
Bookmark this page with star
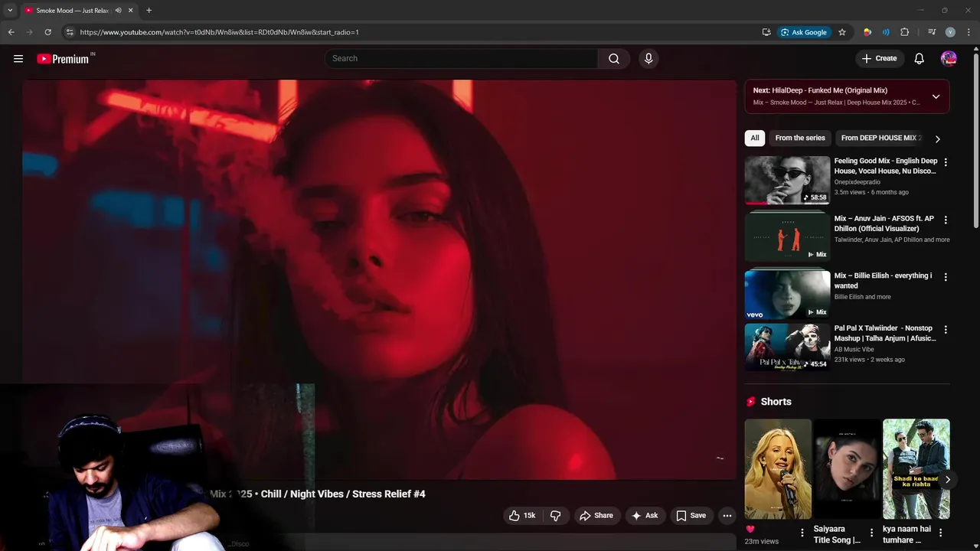pos(842,32)
